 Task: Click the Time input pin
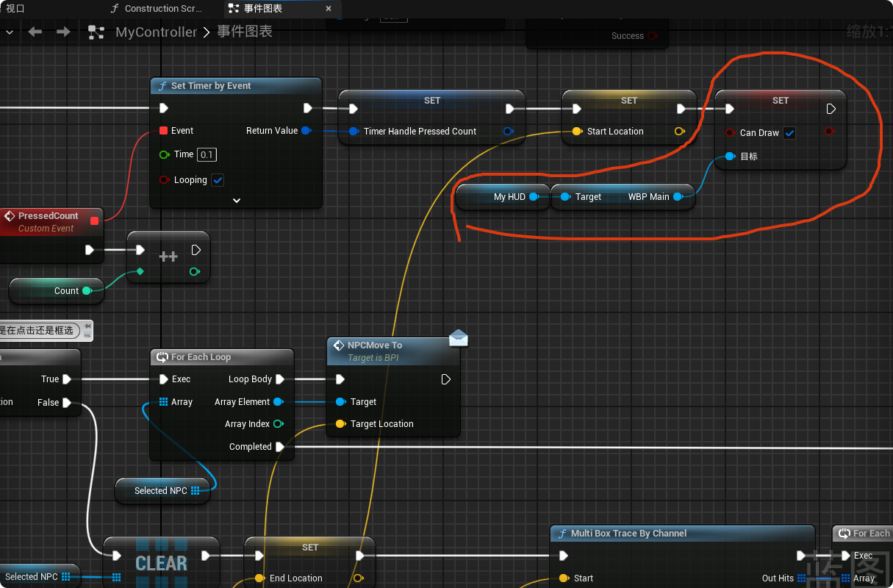tap(164, 154)
